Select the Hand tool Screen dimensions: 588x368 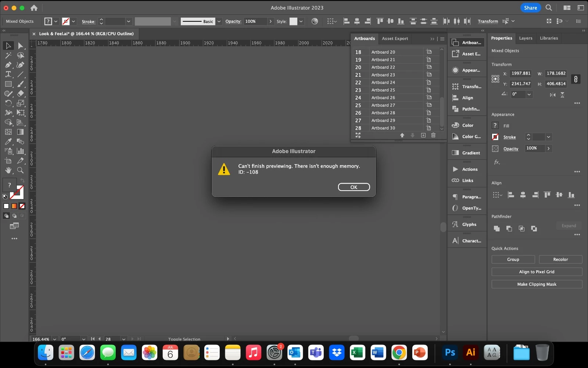8,170
